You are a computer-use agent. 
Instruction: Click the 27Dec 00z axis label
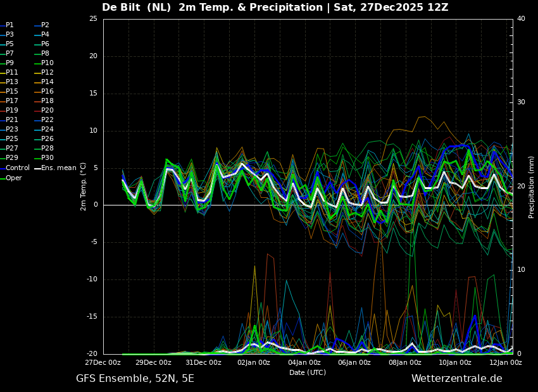(103, 362)
